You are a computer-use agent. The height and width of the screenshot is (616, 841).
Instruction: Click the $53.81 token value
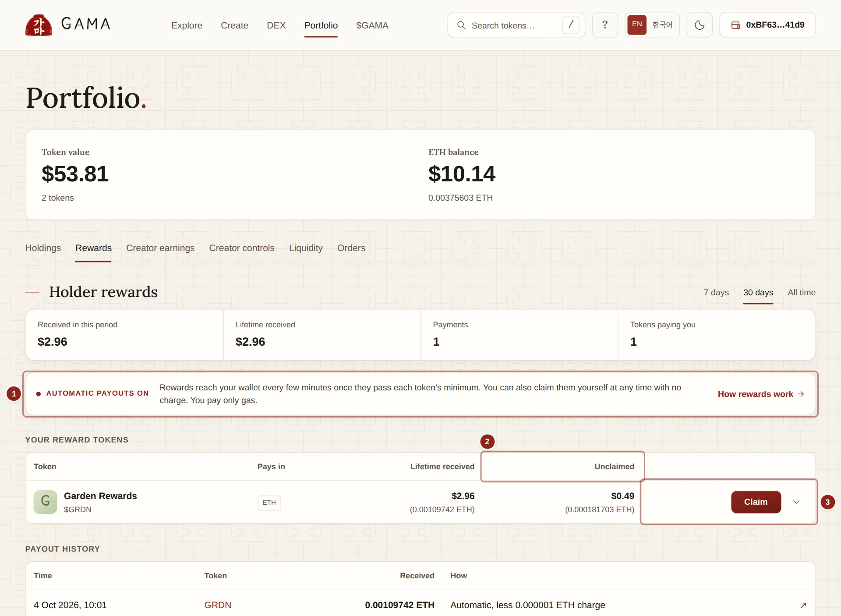(x=75, y=174)
